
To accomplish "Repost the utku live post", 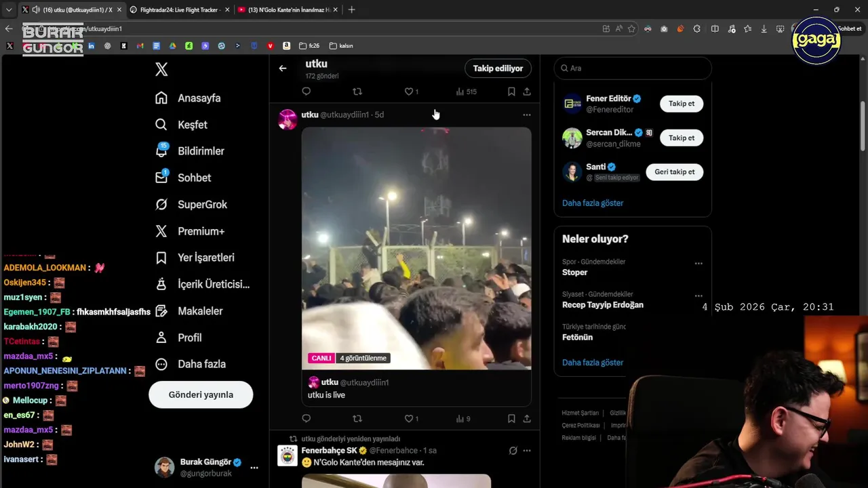I will 357,419.
